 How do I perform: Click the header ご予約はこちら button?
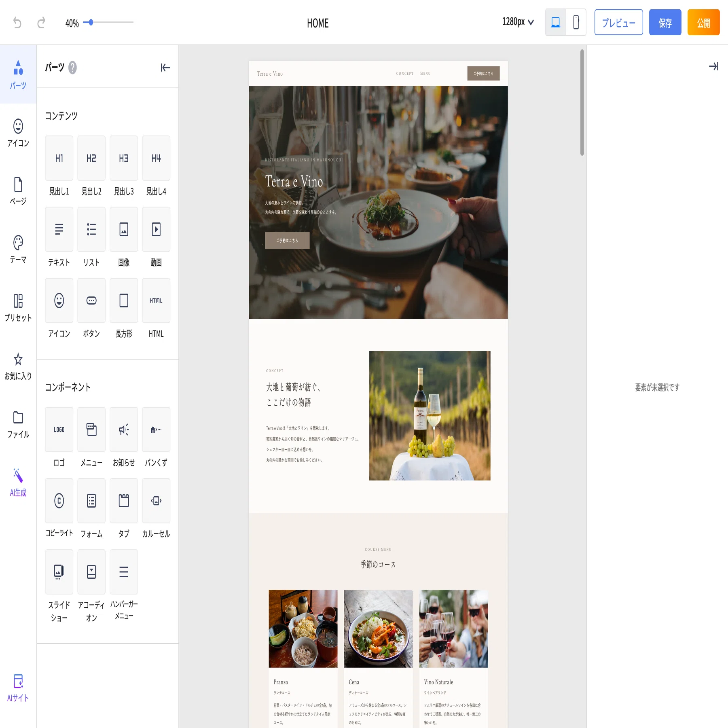pyautogui.click(x=483, y=74)
